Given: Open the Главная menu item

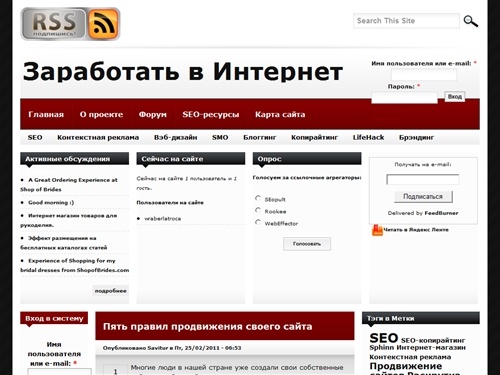Looking at the screenshot, I should pyautogui.click(x=46, y=114).
